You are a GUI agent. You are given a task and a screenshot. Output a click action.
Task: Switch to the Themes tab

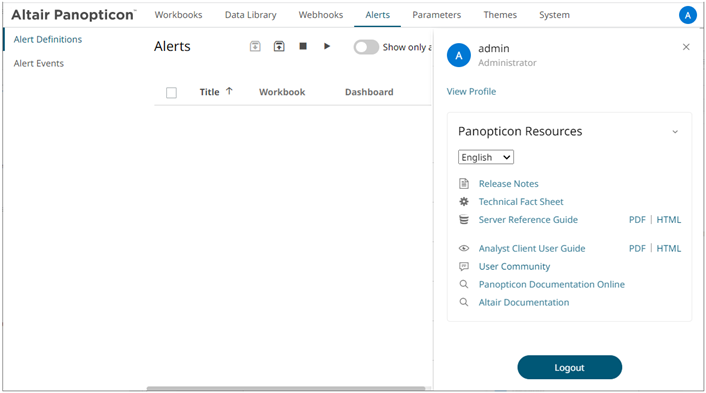point(500,15)
